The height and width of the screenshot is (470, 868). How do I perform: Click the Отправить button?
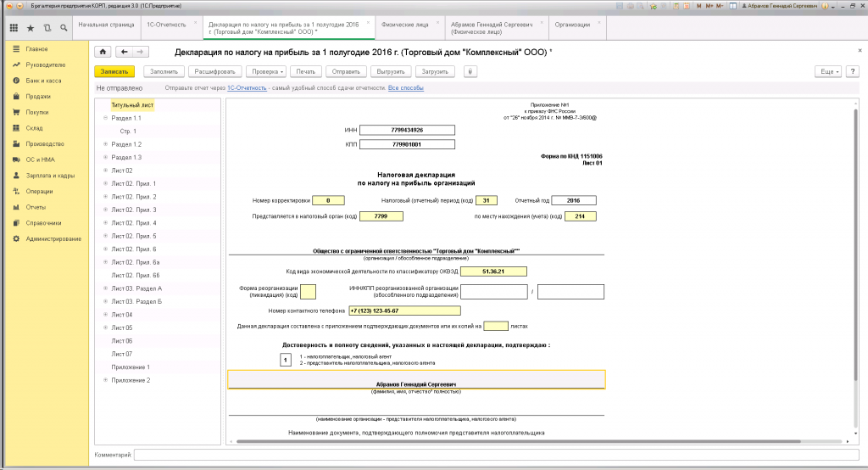pos(346,71)
